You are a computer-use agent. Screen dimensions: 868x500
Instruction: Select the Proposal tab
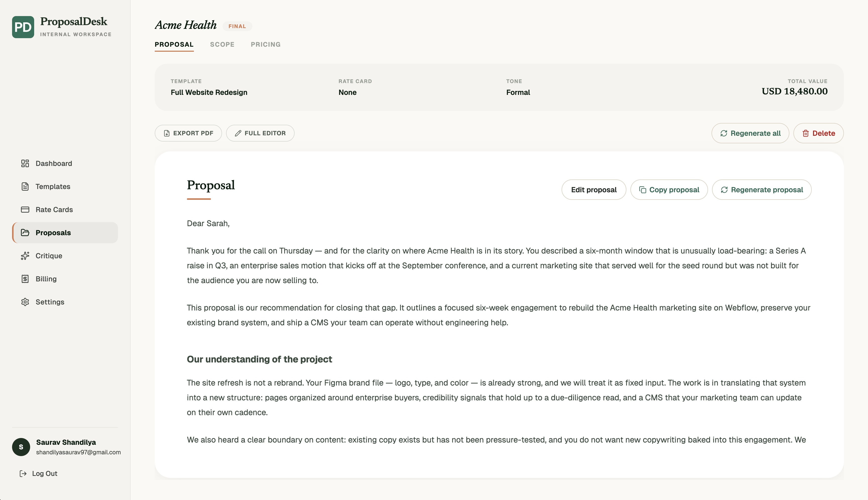pos(174,45)
